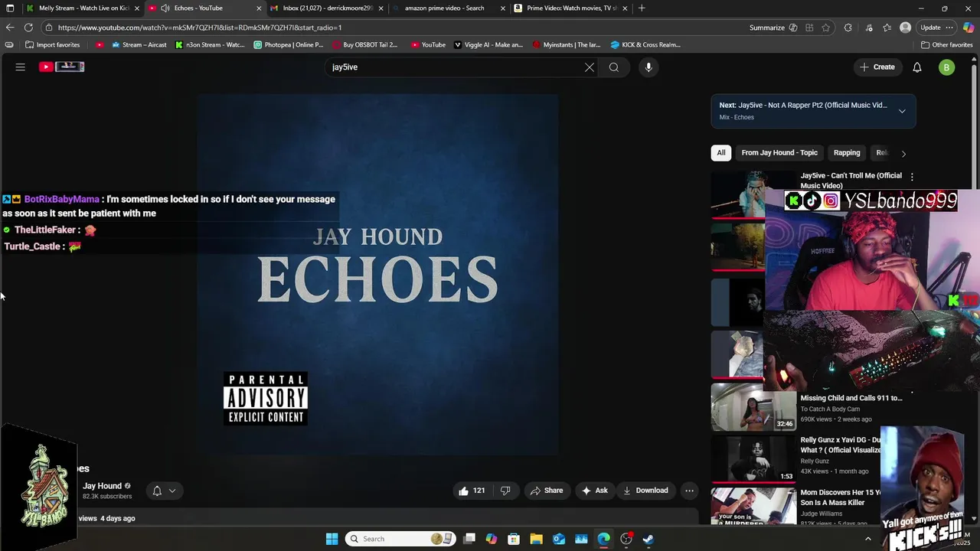Reload the current page
This screenshot has height=551, width=980.
click(28, 28)
